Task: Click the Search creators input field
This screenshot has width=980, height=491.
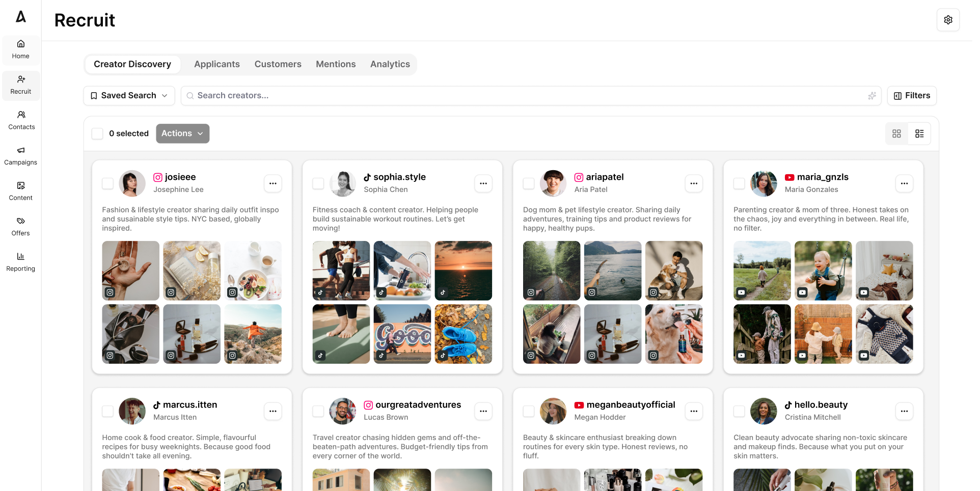Action: click(531, 96)
